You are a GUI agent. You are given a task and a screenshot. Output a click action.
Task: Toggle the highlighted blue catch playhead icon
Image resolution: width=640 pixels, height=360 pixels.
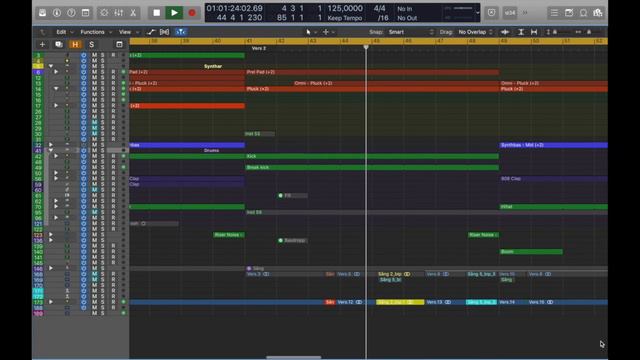click(x=180, y=32)
